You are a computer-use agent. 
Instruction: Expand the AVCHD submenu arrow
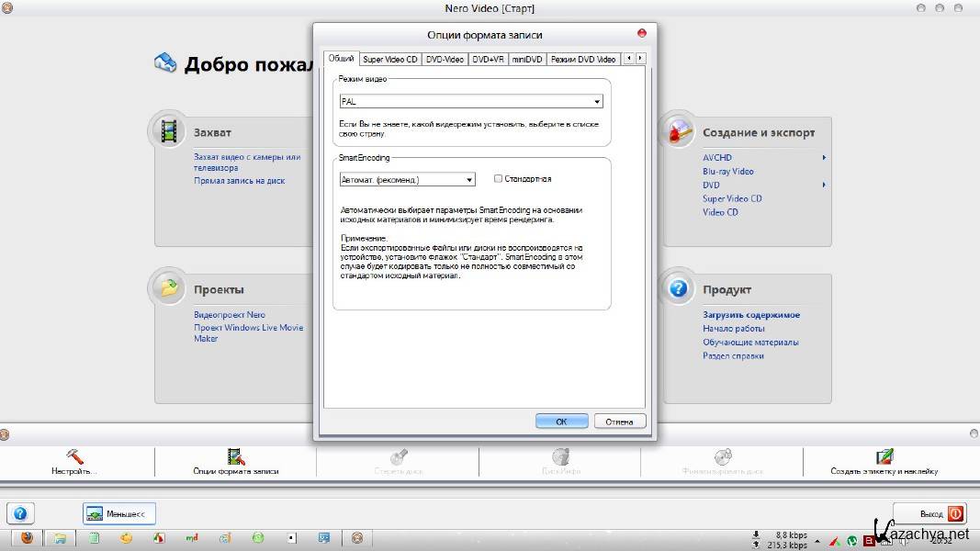point(824,158)
